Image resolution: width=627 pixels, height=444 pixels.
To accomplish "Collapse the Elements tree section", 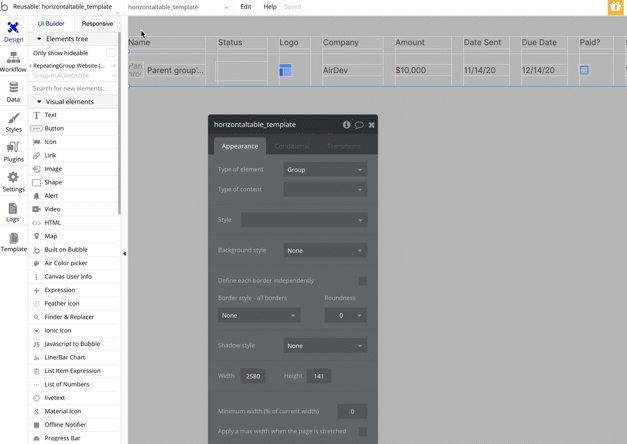I will [40, 39].
